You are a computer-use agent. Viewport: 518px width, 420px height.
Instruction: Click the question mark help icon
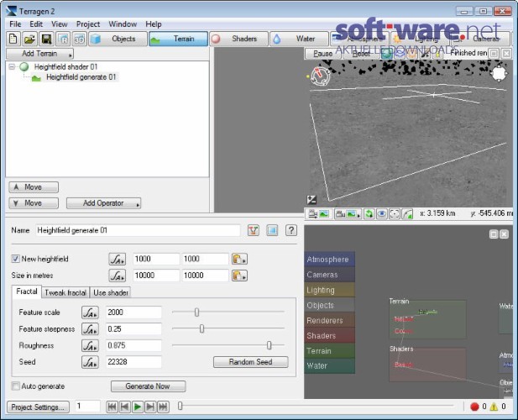pos(291,230)
